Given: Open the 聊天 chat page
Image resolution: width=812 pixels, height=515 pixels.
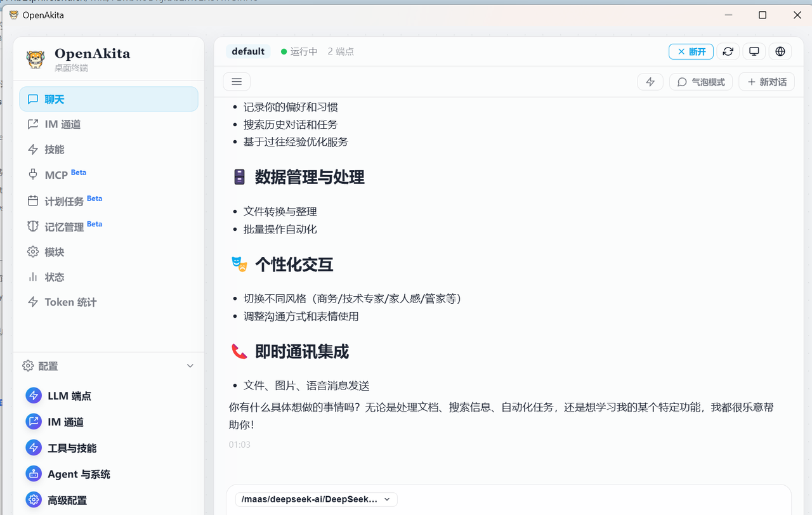Looking at the screenshot, I should (108, 99).
